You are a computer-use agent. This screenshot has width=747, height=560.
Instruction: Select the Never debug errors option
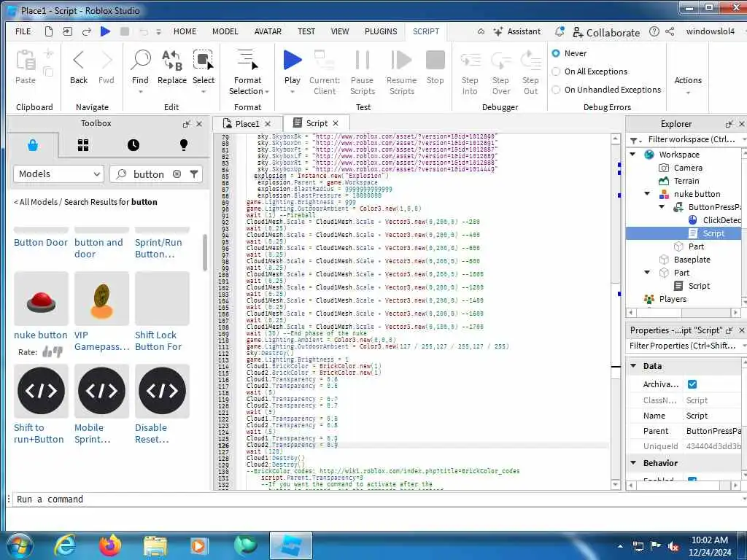556,53
